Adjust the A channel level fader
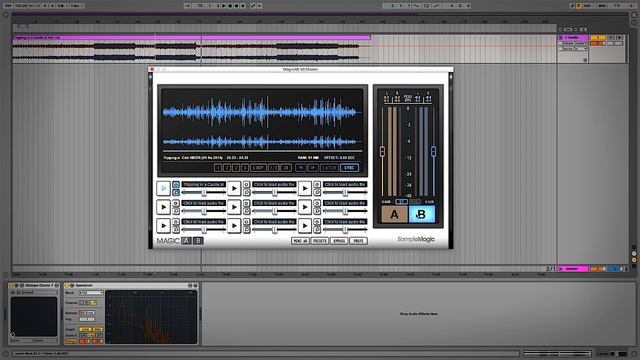This screenshot has width=640, height=360. click(382, 151)
